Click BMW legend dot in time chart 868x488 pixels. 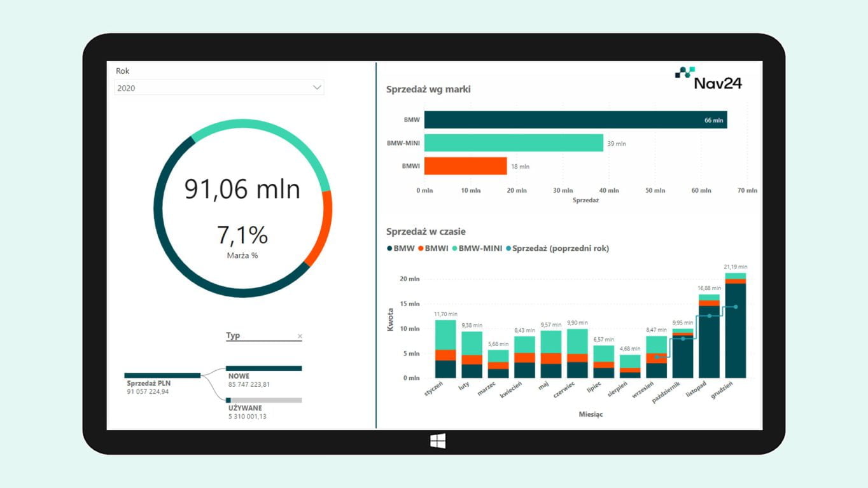pos(389,249)
